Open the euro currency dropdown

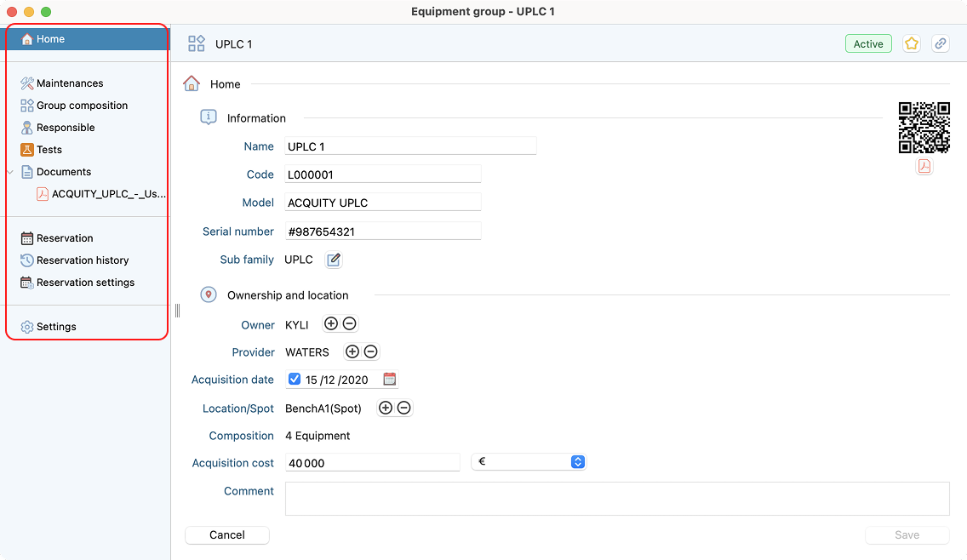tap(529, 461)
